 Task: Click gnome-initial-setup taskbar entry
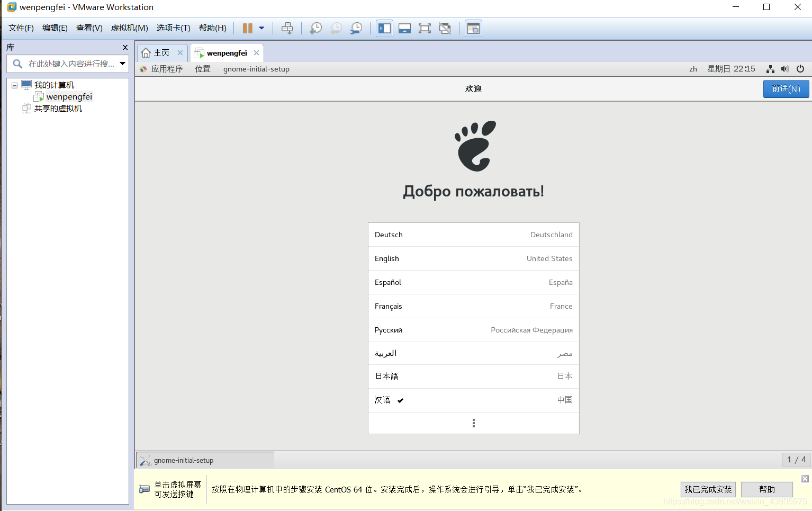point(205,460)
